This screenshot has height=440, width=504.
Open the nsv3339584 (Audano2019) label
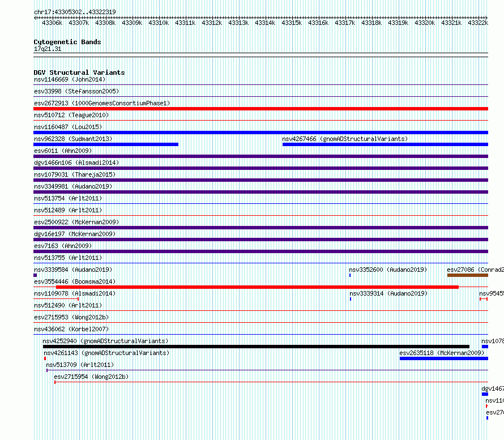(73, 270)
